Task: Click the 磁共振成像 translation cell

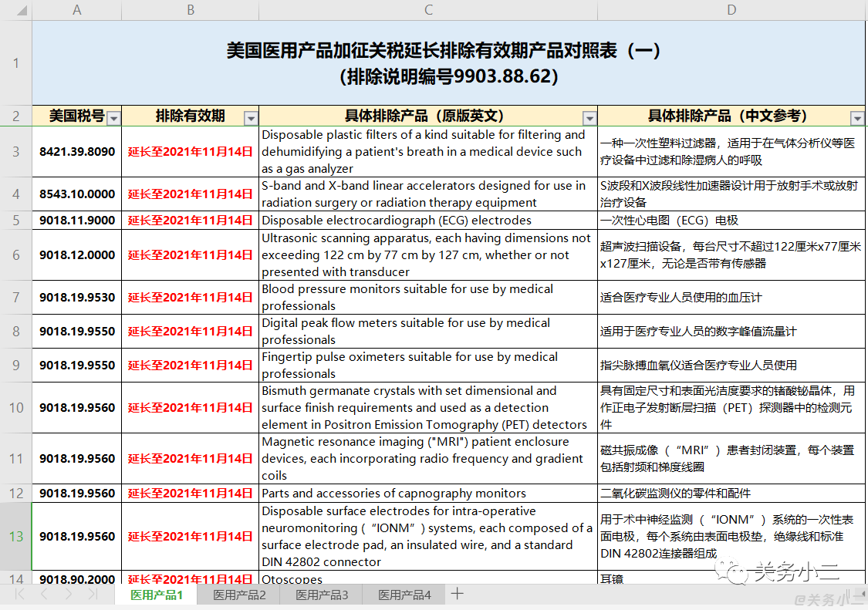Action: [732, 458]
